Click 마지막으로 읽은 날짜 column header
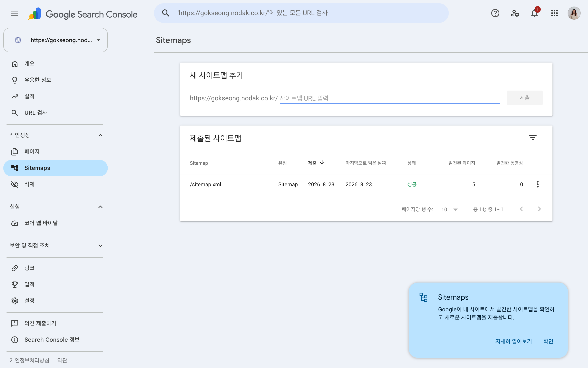Screen dimensions: 588x368 [366, 163]
